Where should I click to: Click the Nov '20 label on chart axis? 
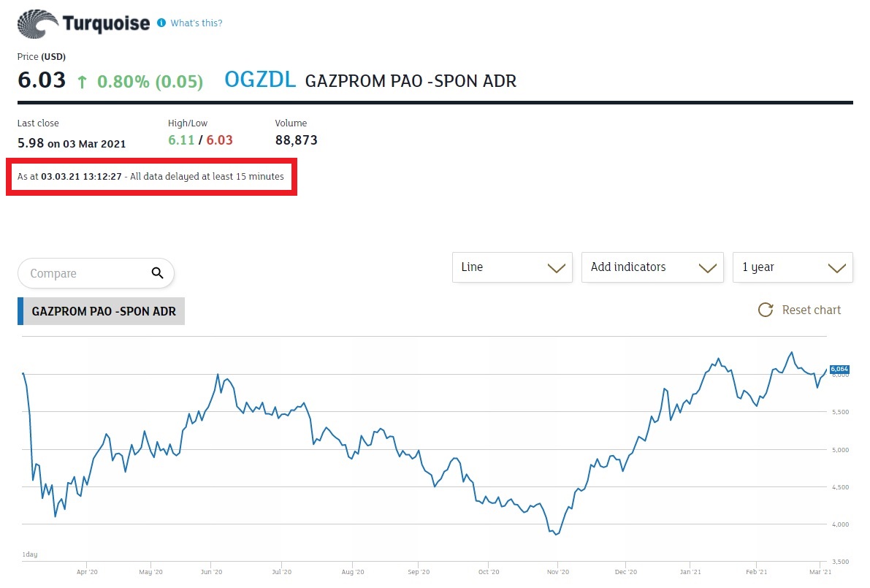point(558,572)
